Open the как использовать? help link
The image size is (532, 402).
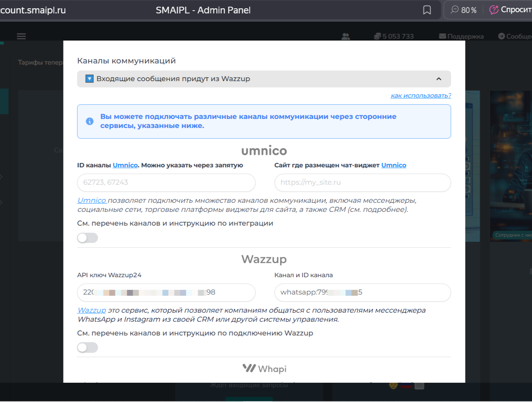coord(421,95)
